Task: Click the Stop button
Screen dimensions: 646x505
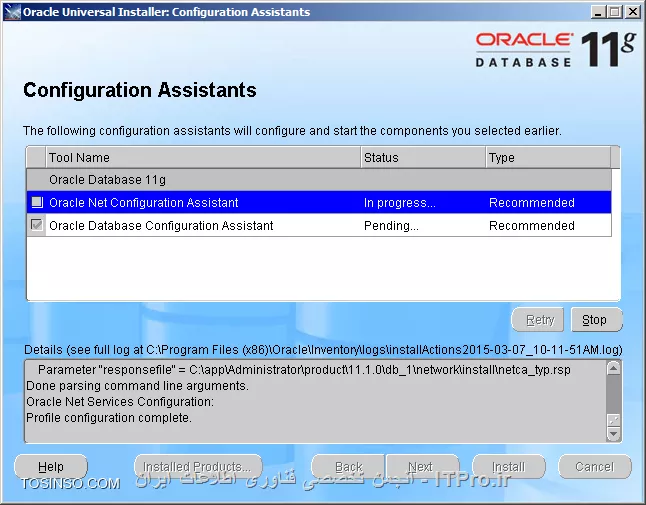Action: coord(596,320)
